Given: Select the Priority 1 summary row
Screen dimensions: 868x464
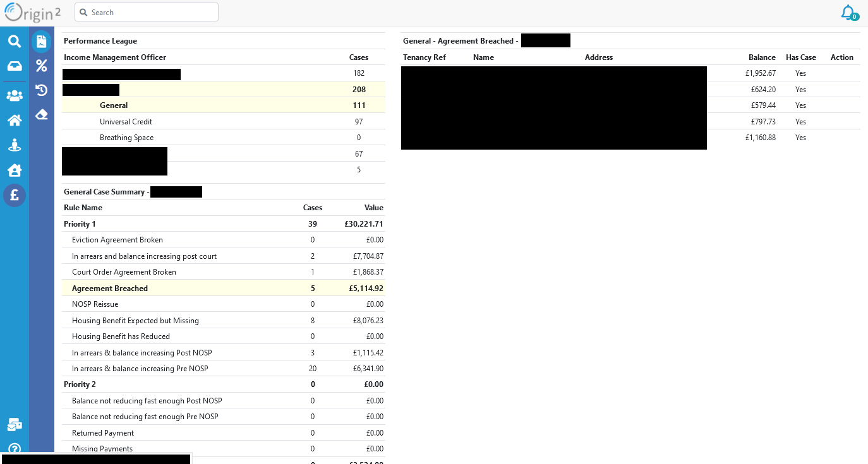Looking at the screenshot, I should pos(224,224).
